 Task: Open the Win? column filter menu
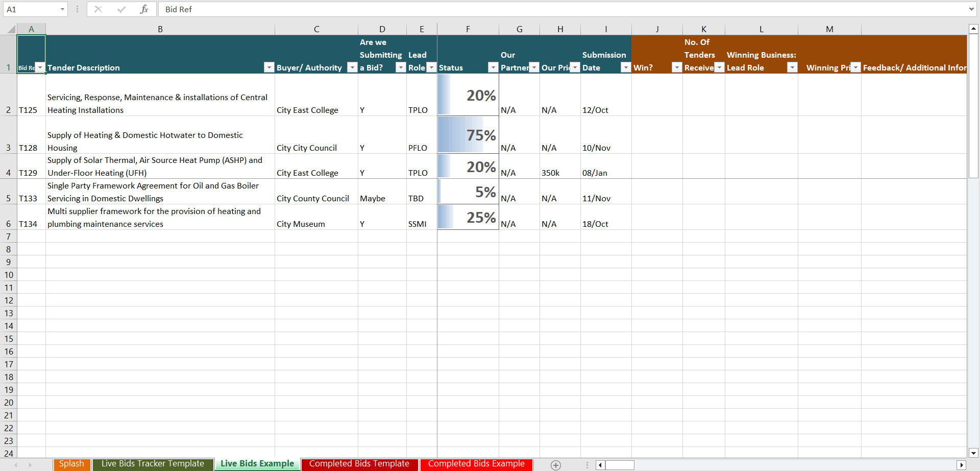pyautogui.click(x=677, y=67)
